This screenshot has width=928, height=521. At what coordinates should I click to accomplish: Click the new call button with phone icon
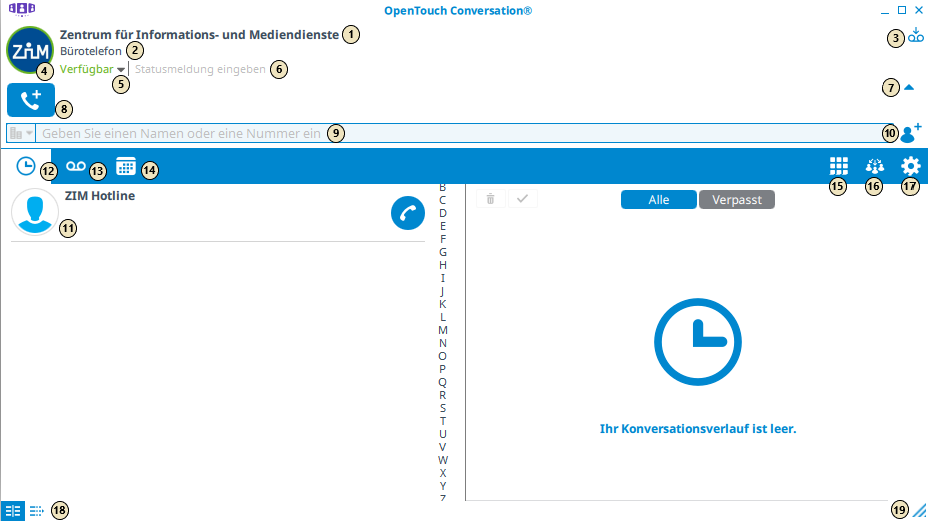(x=30, y=100)
